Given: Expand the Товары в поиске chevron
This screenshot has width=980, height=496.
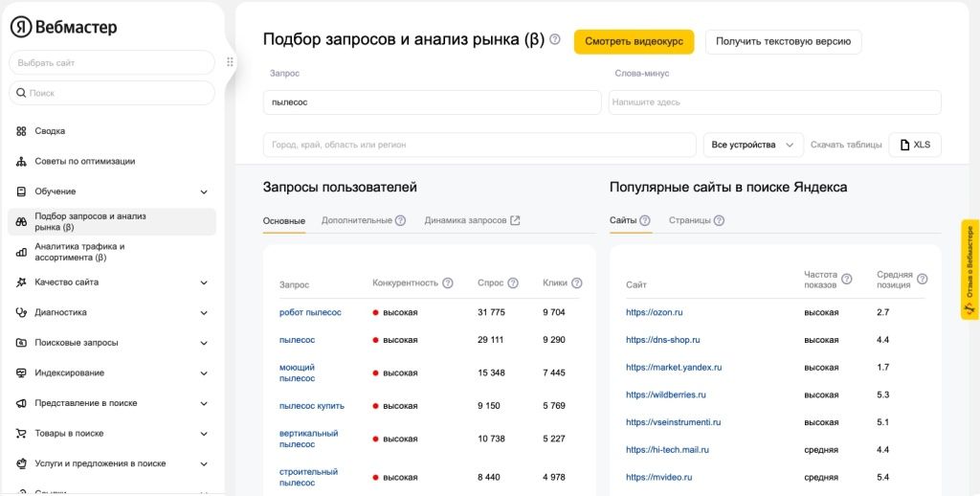Looking at the screenshot, I should [x=204, y=434].
